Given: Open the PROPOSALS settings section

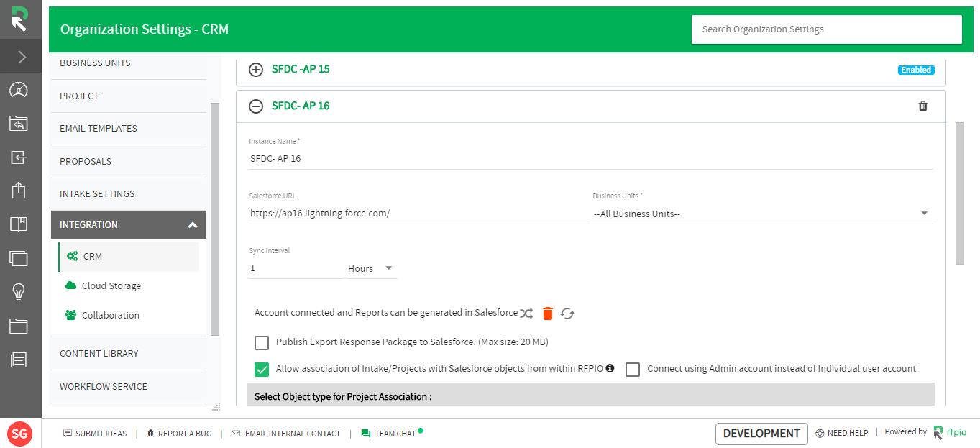Looking at the screenshot, I should click(x=129, y=161).
